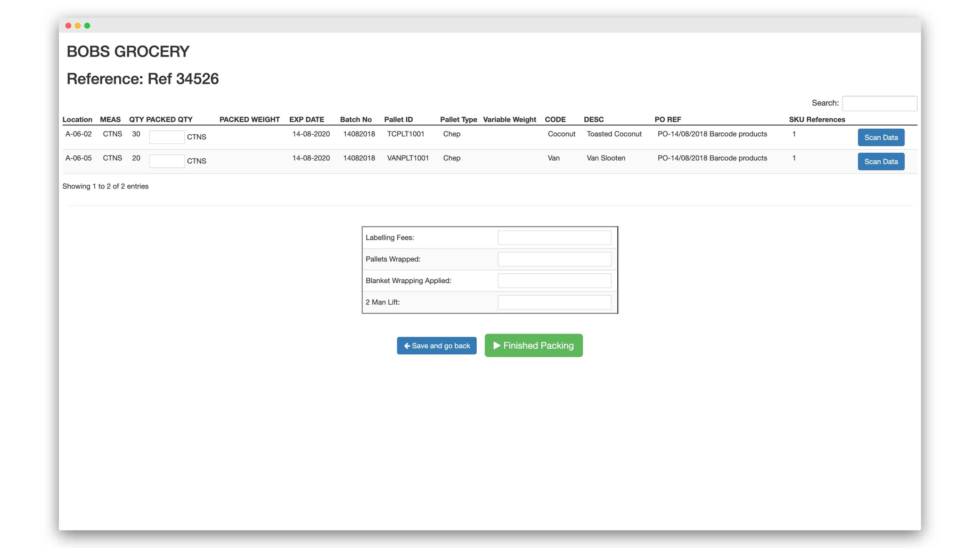This screenshot has height=548, width=980.
Task: Click Scan Data for Van Slooten row
Action: [881, 161]
